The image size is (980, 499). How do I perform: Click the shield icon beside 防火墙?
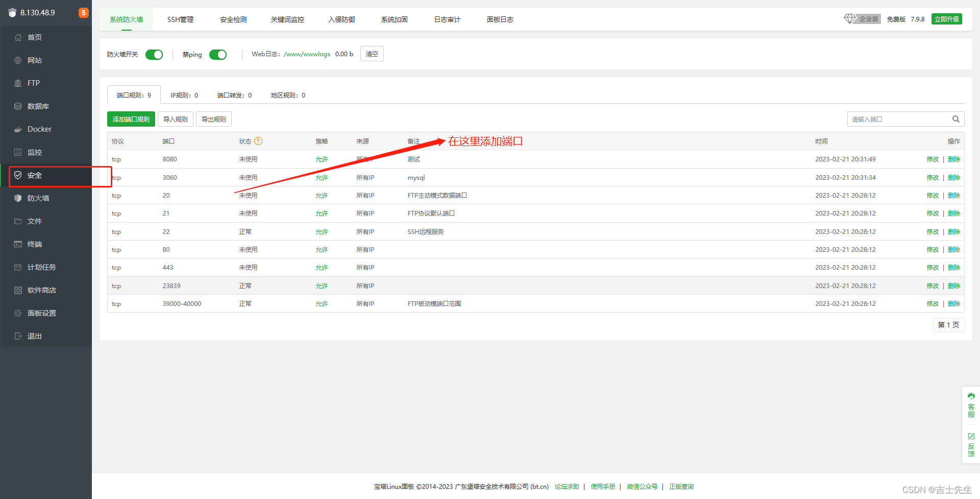click(x=18, y=198)
